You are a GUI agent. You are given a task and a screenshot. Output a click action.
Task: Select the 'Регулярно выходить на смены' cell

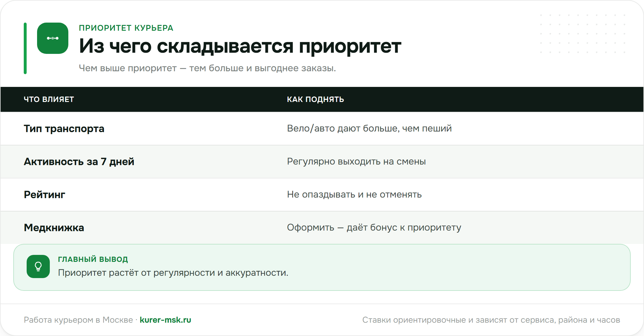click(356, 161)
